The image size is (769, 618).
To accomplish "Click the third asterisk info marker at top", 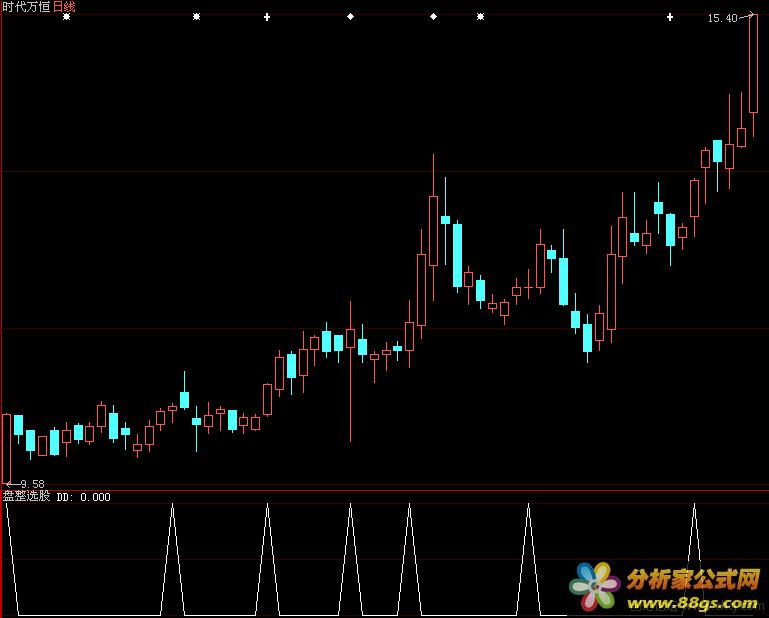I will (x=480, y=17).
